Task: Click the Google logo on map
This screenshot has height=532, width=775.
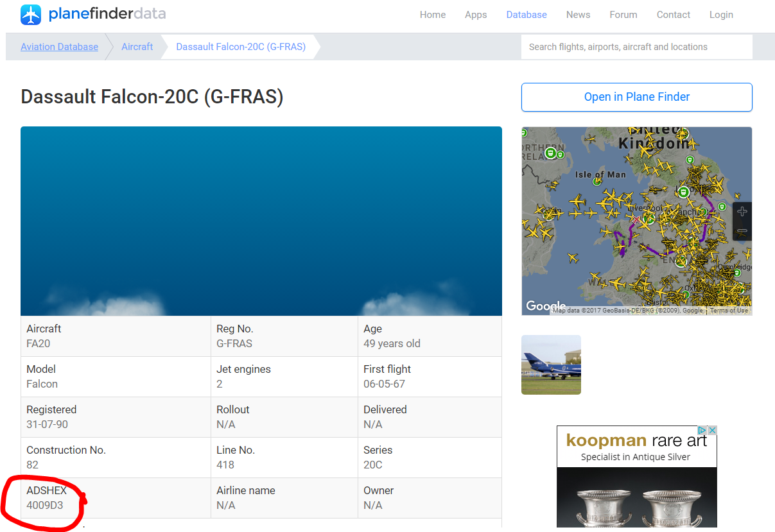Action: point(544,306)
